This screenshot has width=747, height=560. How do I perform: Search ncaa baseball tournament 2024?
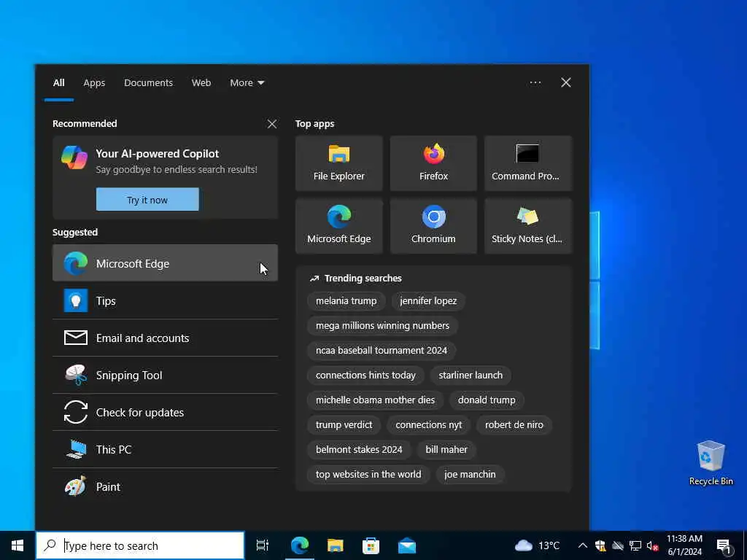pos(381,350)
